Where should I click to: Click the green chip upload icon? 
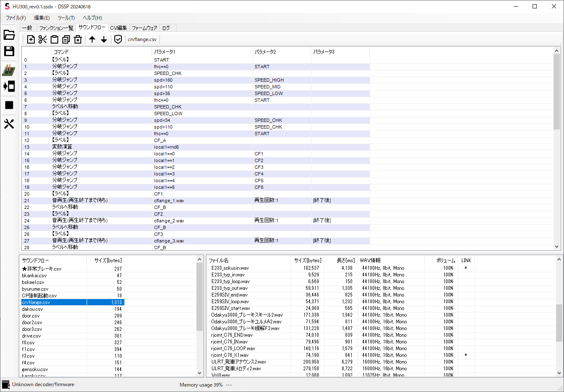coord(9,70)
